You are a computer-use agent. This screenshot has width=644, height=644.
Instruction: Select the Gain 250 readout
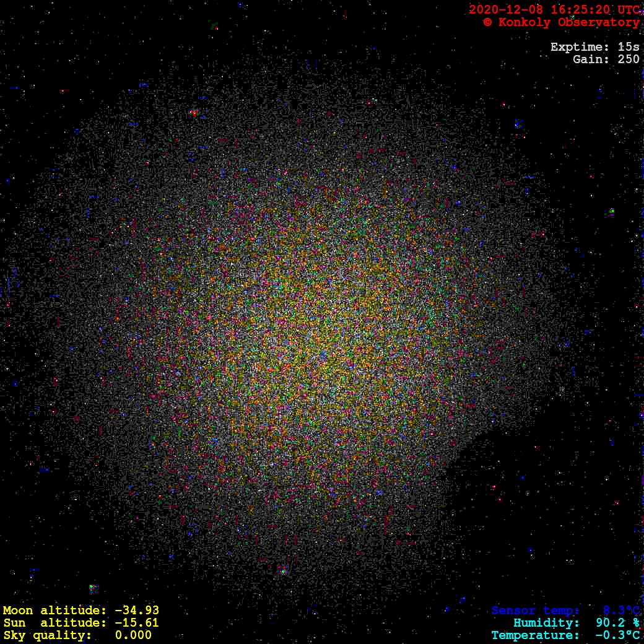[606, 59]
